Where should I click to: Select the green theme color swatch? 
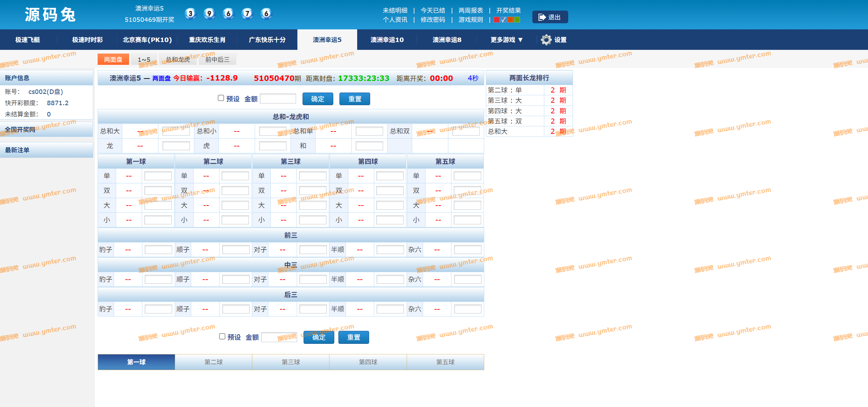[517, 20]
